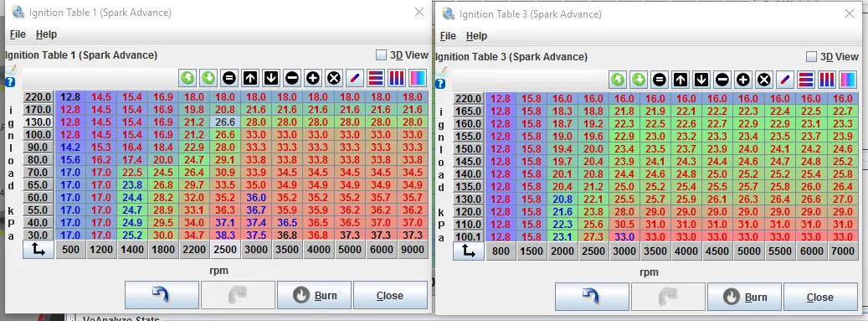Open the Help menu in Ignition Table 3
Viewport: 868px width, 321px height.
(x=476, y=36)
